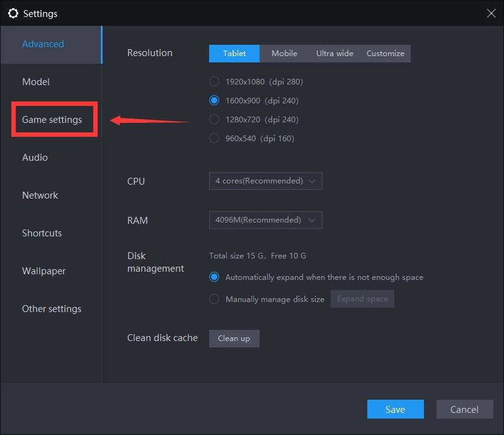Open the Audio settings section
The height and width of the screenshot is (435, 504).
click(35, 158)
